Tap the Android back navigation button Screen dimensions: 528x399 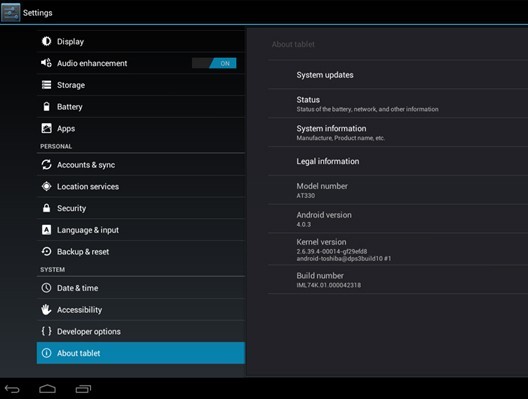12,389
